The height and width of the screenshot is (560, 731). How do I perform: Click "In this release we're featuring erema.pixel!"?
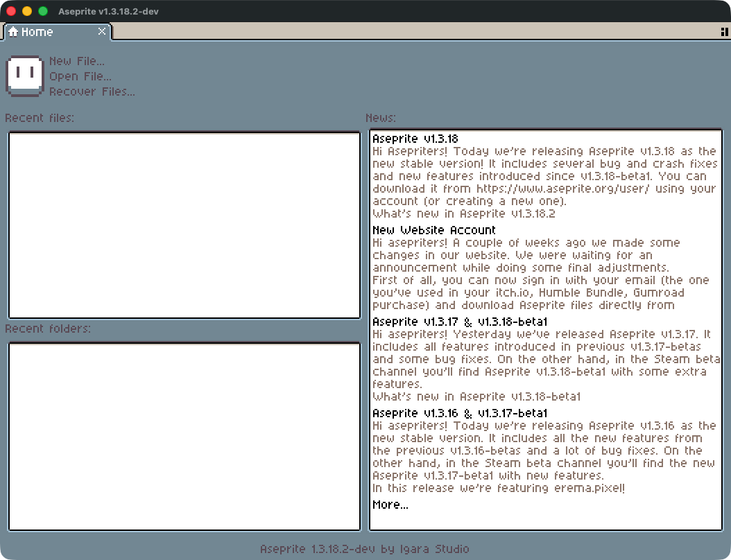point(499,488)
